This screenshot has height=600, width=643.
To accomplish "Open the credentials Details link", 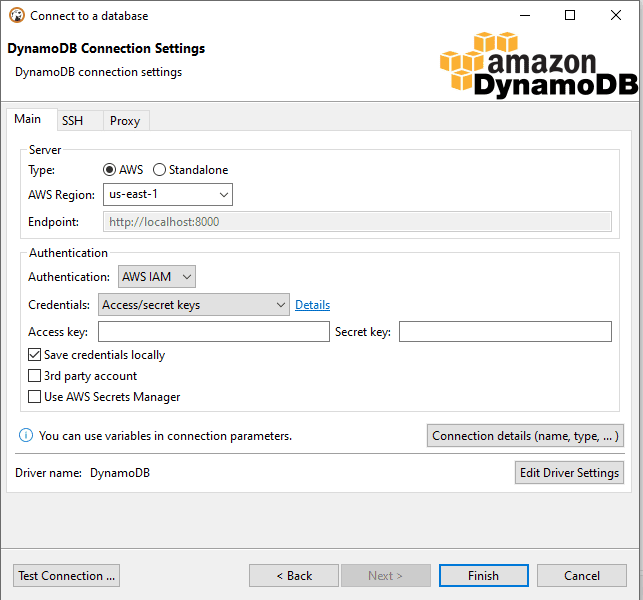I will coord(312,305).
